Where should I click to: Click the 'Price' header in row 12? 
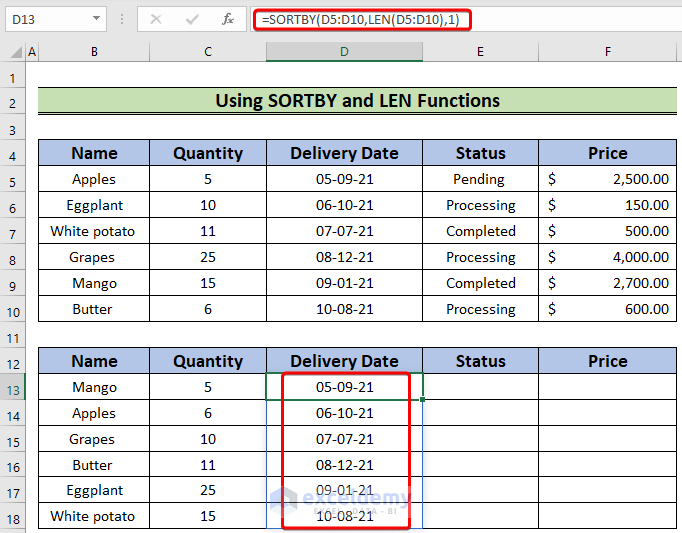click(608, 361)
